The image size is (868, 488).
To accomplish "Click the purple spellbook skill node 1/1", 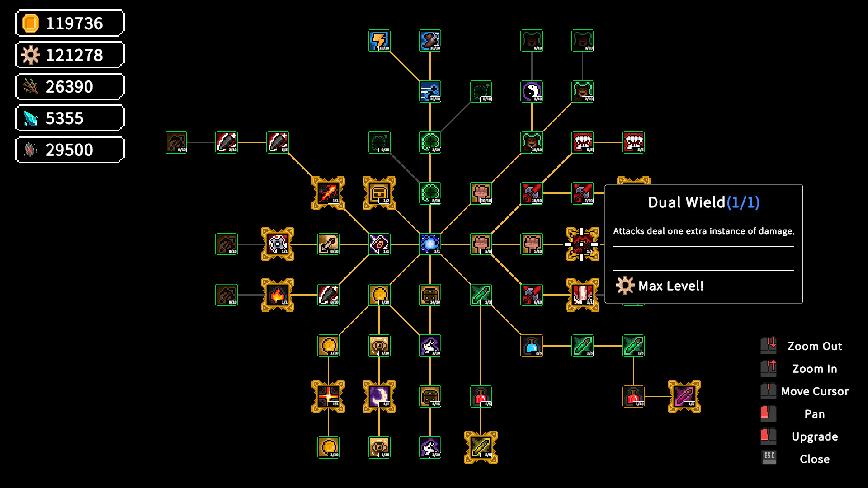I will coord(379,244).
